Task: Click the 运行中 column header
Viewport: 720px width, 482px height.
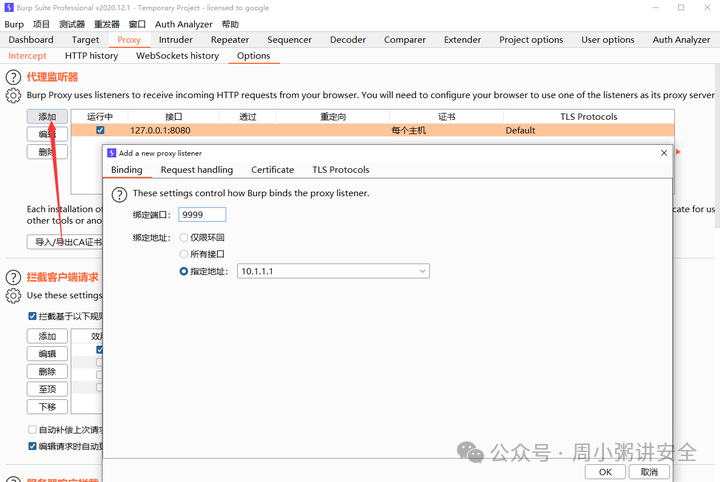Action: pyautogui.click(x=100, y=117)
